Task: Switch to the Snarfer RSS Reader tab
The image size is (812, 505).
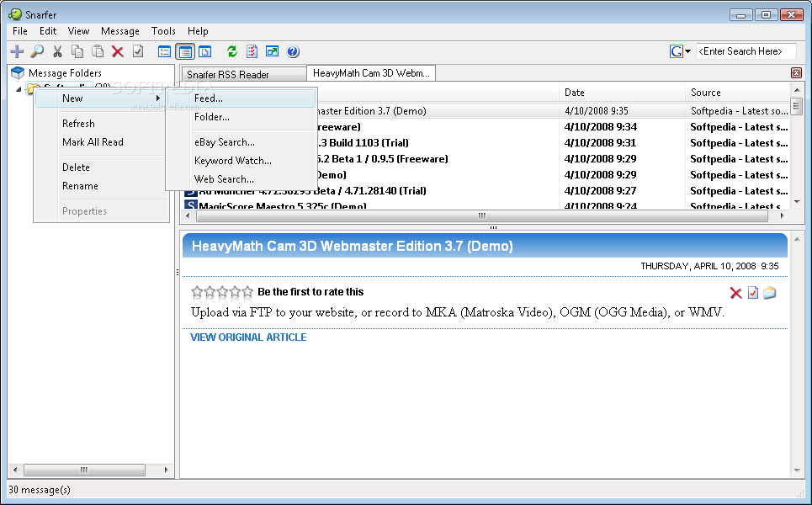Action: [243, 74]
